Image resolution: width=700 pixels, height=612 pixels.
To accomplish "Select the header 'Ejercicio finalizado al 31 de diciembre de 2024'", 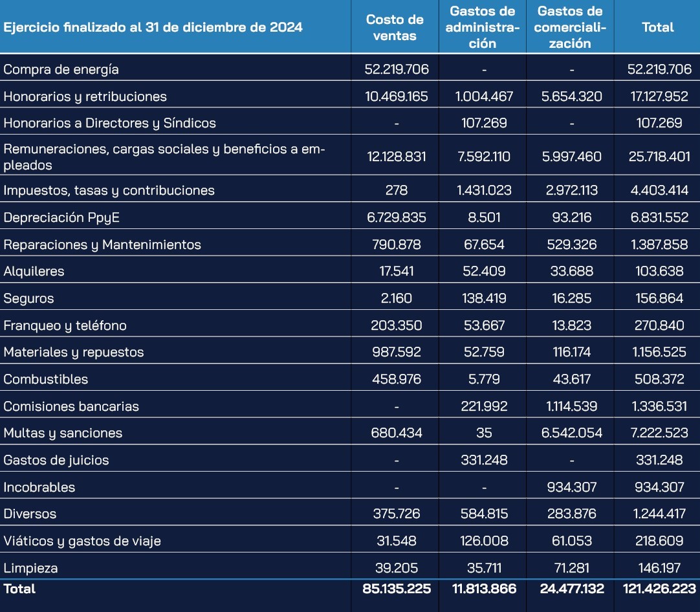I will coord(153,27).
